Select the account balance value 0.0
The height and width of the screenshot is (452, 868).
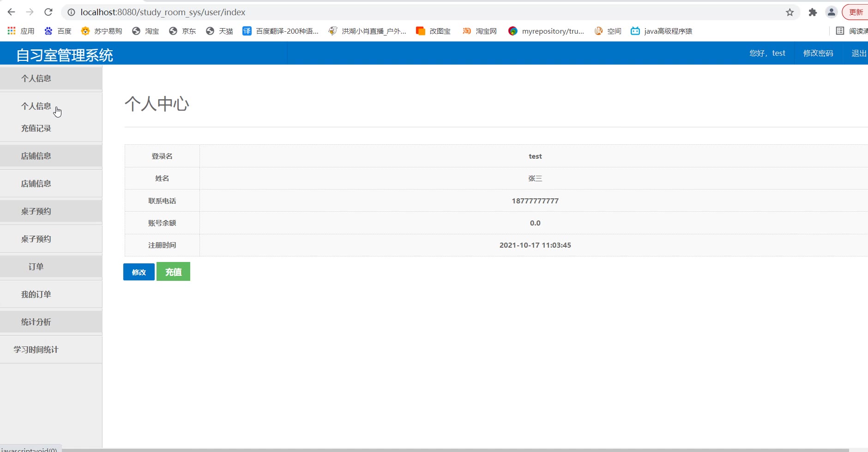point(535,223)
